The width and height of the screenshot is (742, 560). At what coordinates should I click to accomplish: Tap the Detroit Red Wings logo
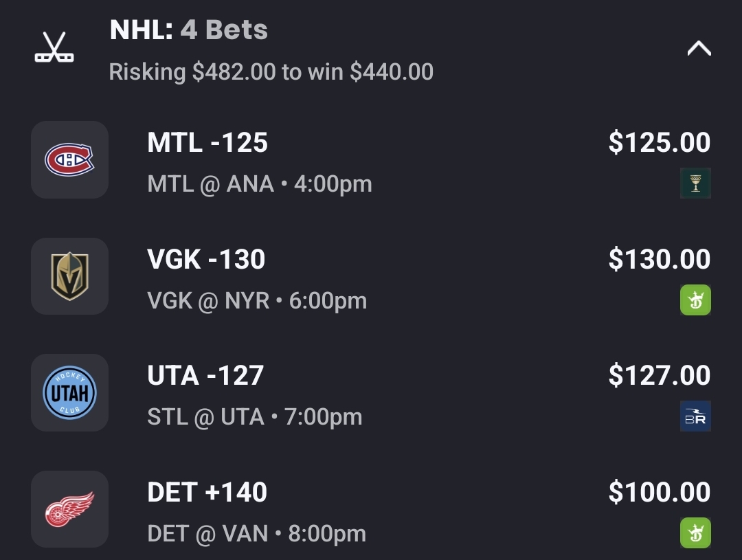[x=69, y=509]
